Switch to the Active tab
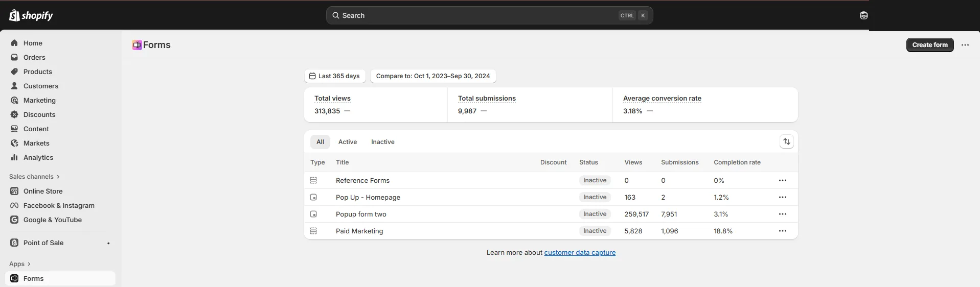980x287 pixels. click(x=348, y=142)
